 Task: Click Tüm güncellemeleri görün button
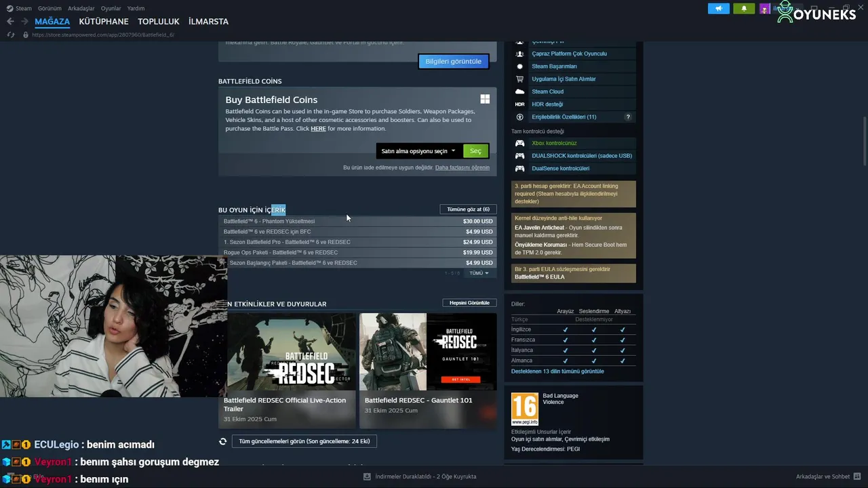pyautogui.click(x=304, y=441)
